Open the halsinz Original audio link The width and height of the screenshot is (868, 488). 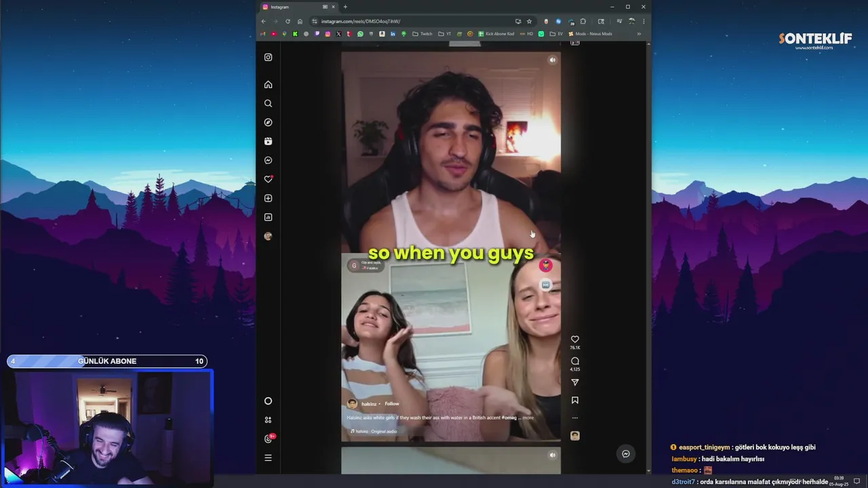tap(373, 431)
